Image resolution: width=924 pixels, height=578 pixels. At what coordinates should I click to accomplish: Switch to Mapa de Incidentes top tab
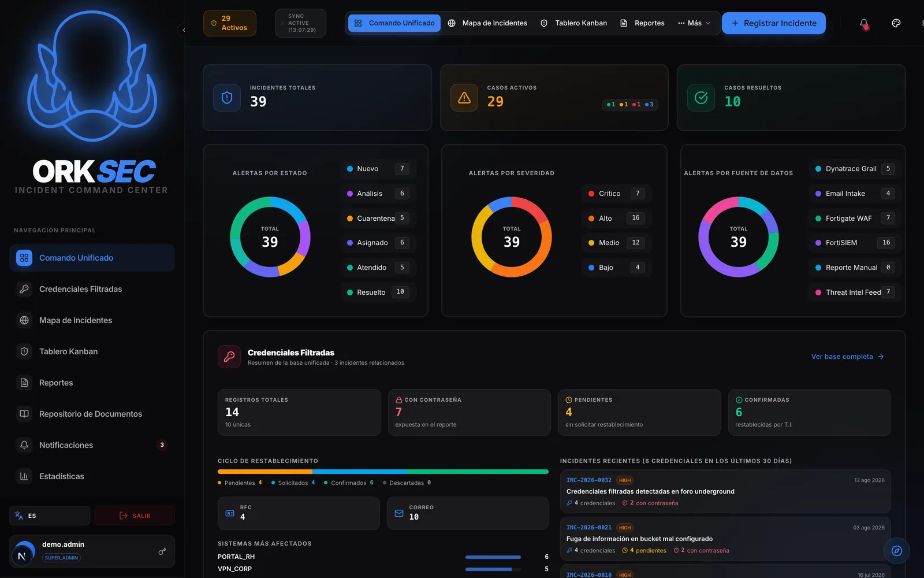(x=487, y=23)
